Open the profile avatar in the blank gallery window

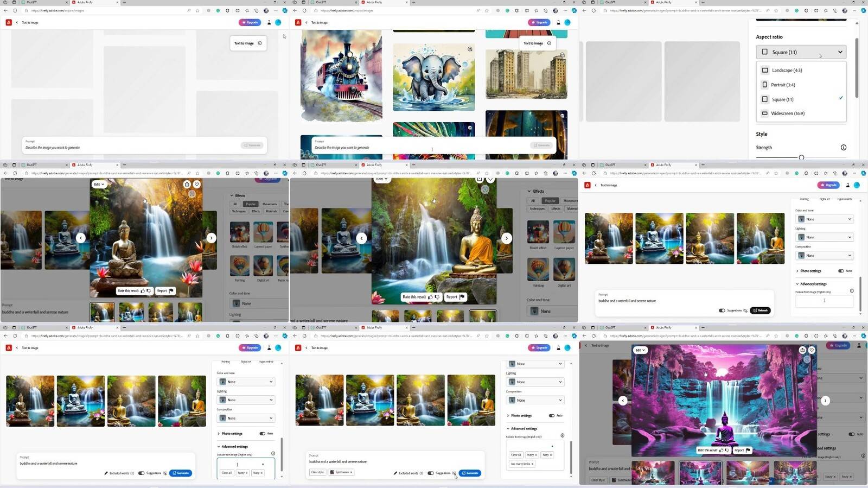(278, 22)
